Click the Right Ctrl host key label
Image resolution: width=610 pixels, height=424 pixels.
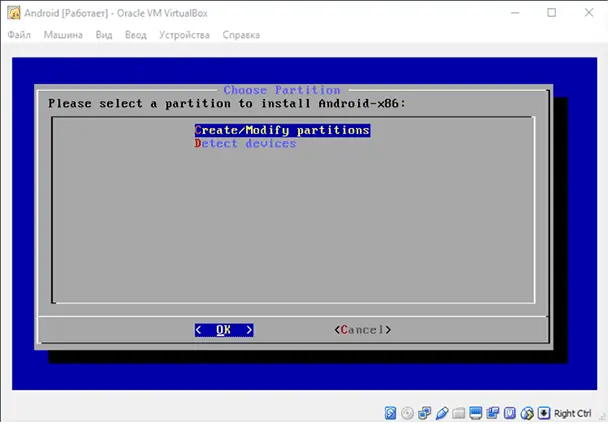[x=572, y=413]
